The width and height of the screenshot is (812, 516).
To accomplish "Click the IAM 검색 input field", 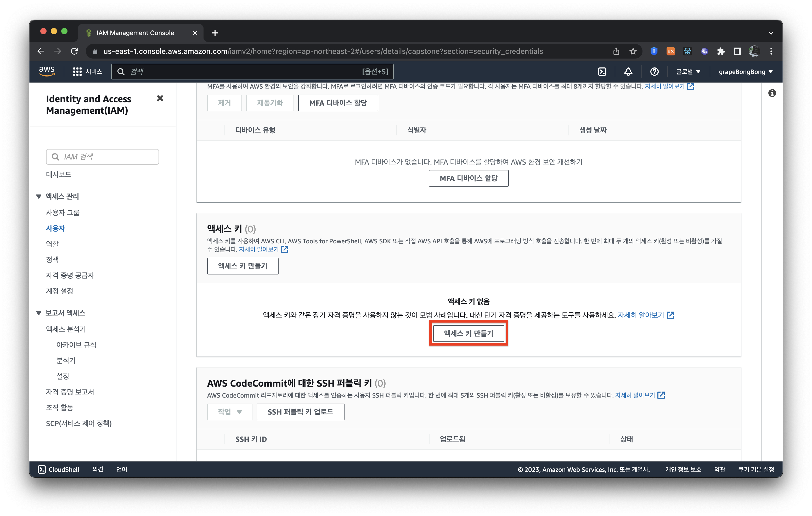I will [103, 157].
